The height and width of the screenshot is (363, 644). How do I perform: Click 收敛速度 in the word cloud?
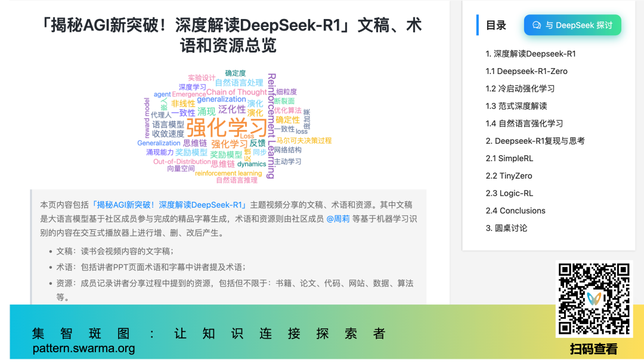coord(168,134)
